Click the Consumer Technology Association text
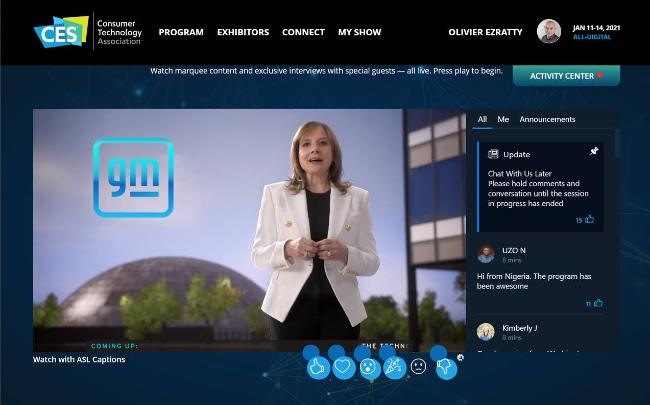 point(119,32)
